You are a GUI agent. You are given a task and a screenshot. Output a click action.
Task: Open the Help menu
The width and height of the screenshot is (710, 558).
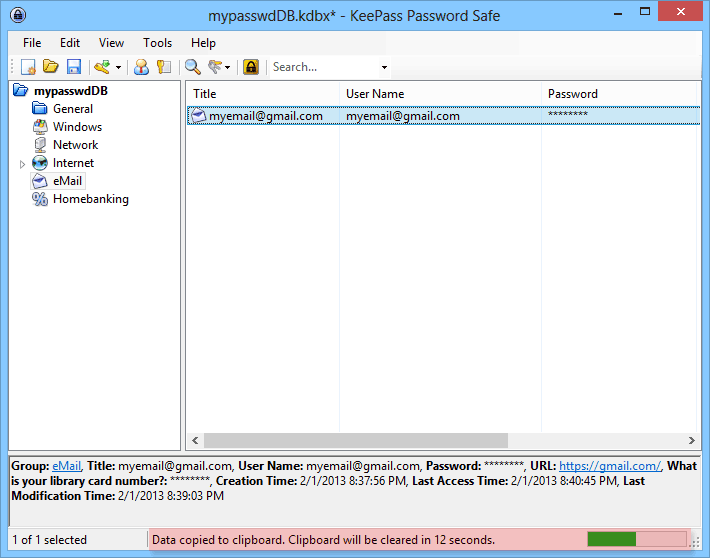[203, 43]
